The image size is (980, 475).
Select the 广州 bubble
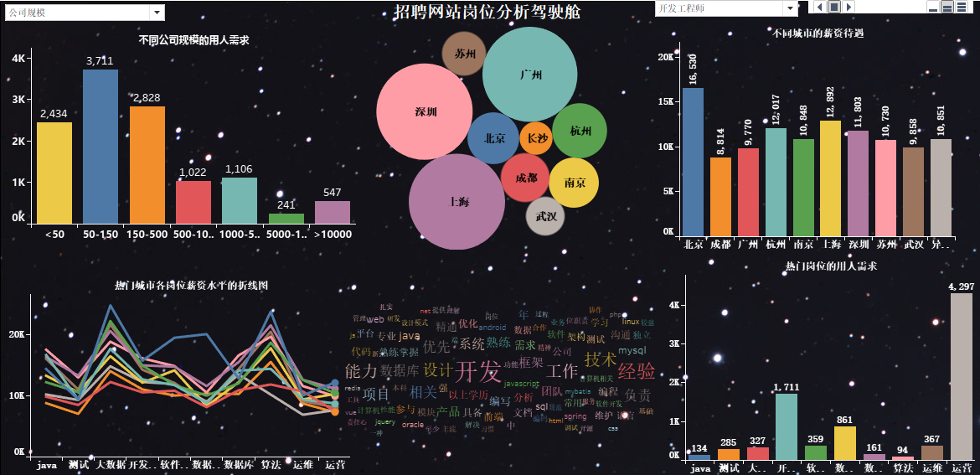530,75
